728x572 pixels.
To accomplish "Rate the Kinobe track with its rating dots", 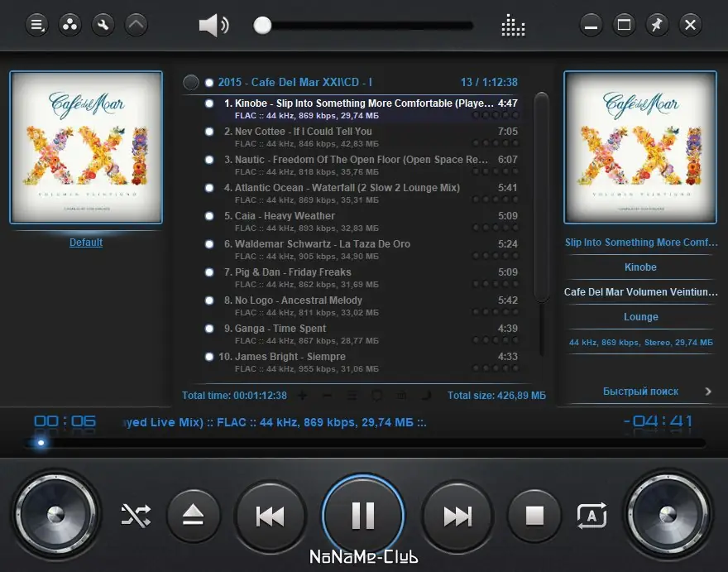I will coord(495,115).
